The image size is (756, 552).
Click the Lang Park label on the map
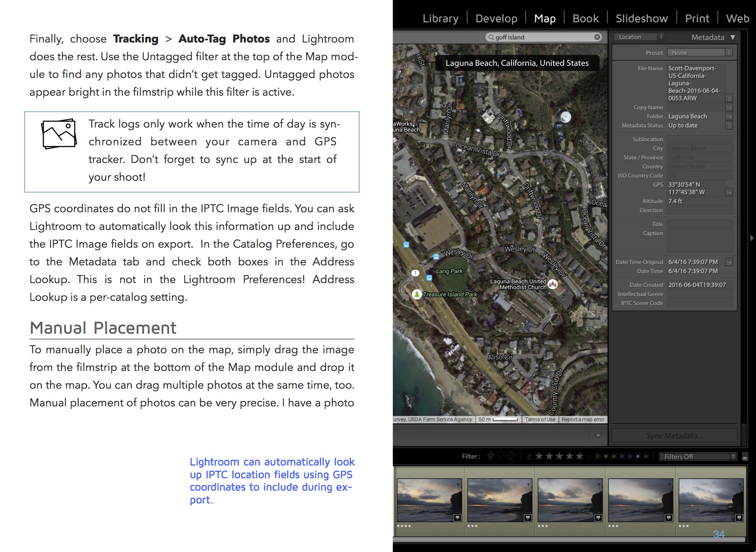449,271
